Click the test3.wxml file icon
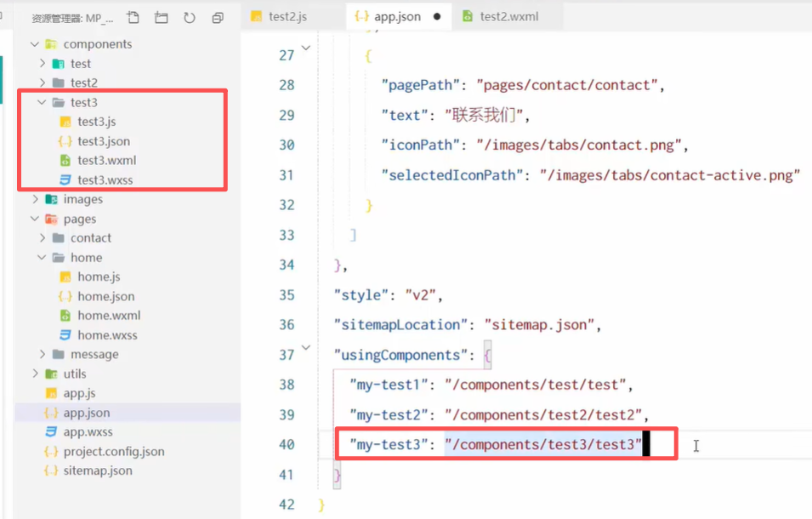 (65, 161)
